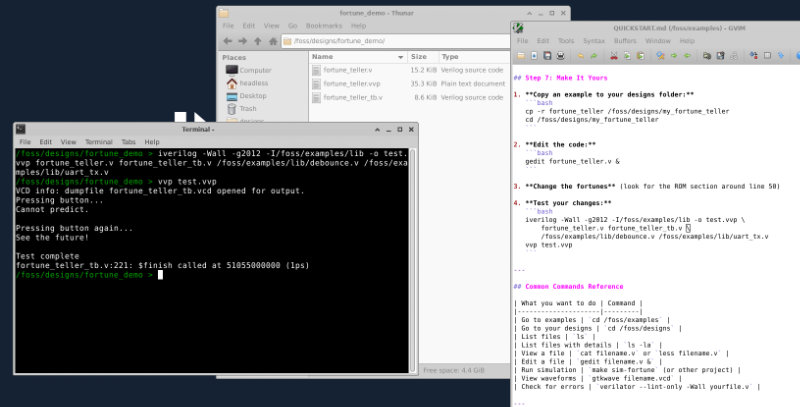Image resolution: width=800 pixels, height=407 pixels.
Task: Click the Jump to tag icon in GVim
Action: click(780, 56)
